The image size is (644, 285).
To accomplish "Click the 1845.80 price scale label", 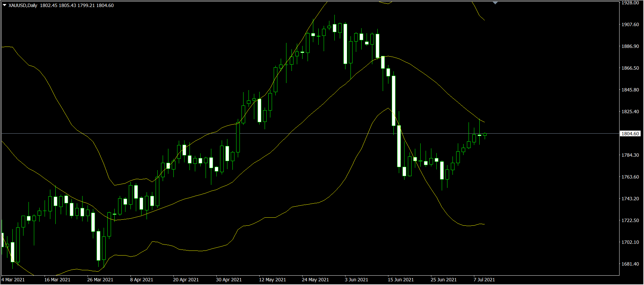I will point(630,90).
